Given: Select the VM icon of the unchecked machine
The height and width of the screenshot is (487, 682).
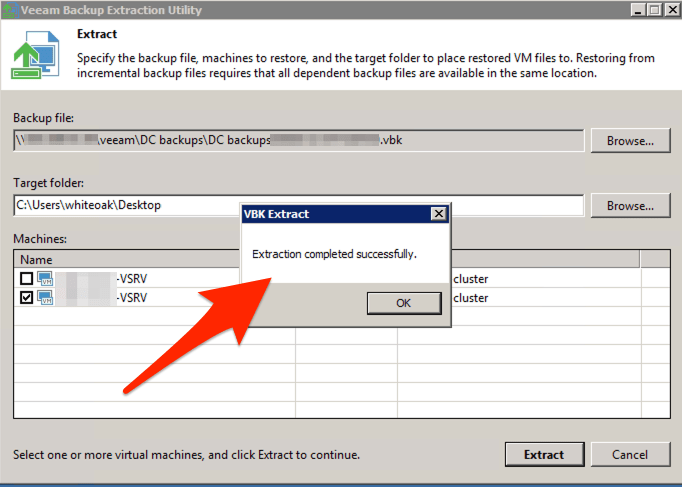Looking at the screenshot, I should coord(45,278).
